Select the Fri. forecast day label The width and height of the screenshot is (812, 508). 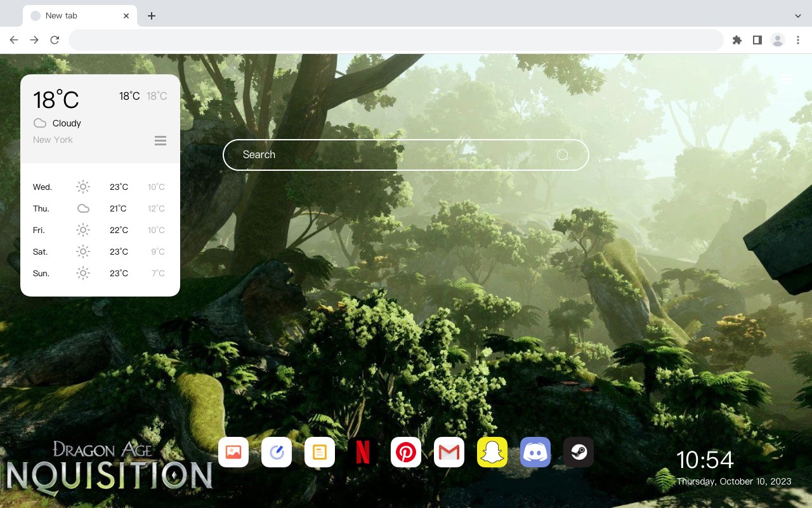(x=39, y=231)
